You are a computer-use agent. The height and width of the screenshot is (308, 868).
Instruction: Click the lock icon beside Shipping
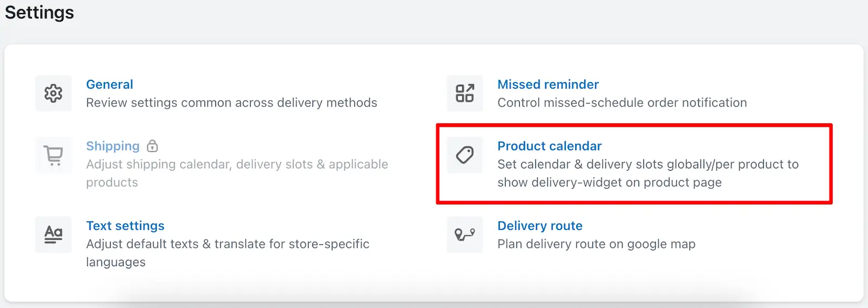[x=152, y=146]
